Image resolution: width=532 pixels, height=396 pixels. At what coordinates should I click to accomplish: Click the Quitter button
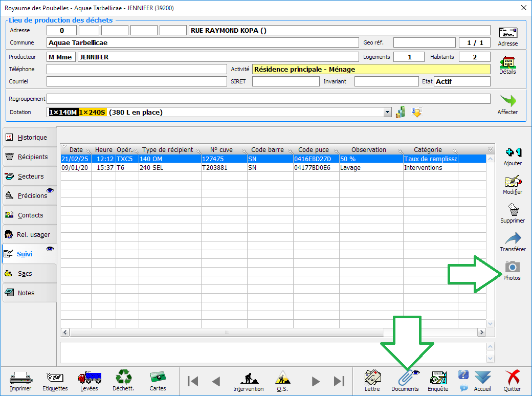512,379
